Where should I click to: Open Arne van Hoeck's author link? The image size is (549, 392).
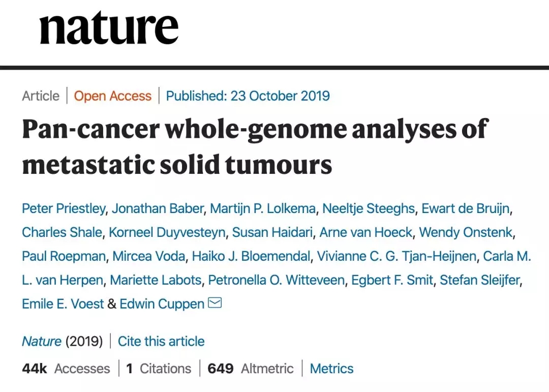click(365, 233)
